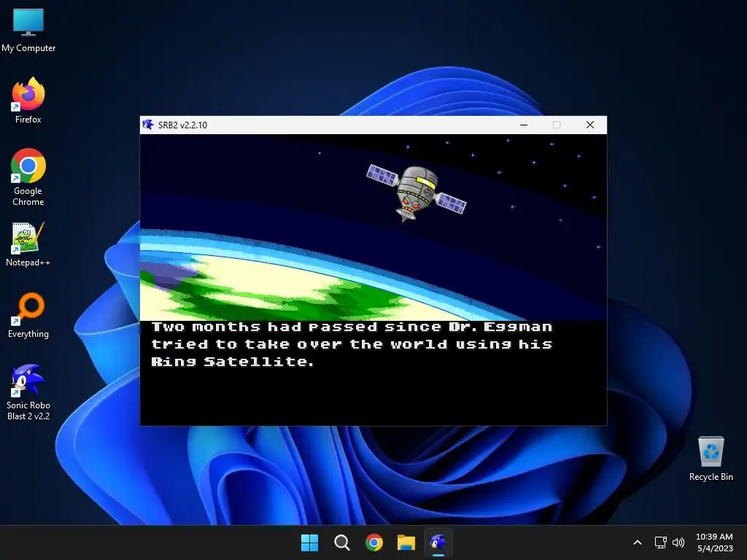Open the My Computer desktop icon

tap(28, 31)
